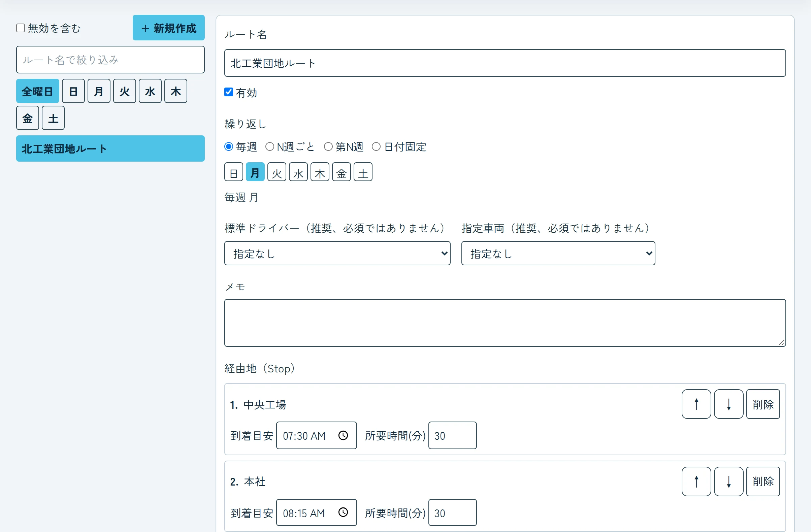Image resolution: width=811 pixels, height=532 pixels.
Task: Filter route list by 火 in sidebar
Action: (x=124, y=91)
